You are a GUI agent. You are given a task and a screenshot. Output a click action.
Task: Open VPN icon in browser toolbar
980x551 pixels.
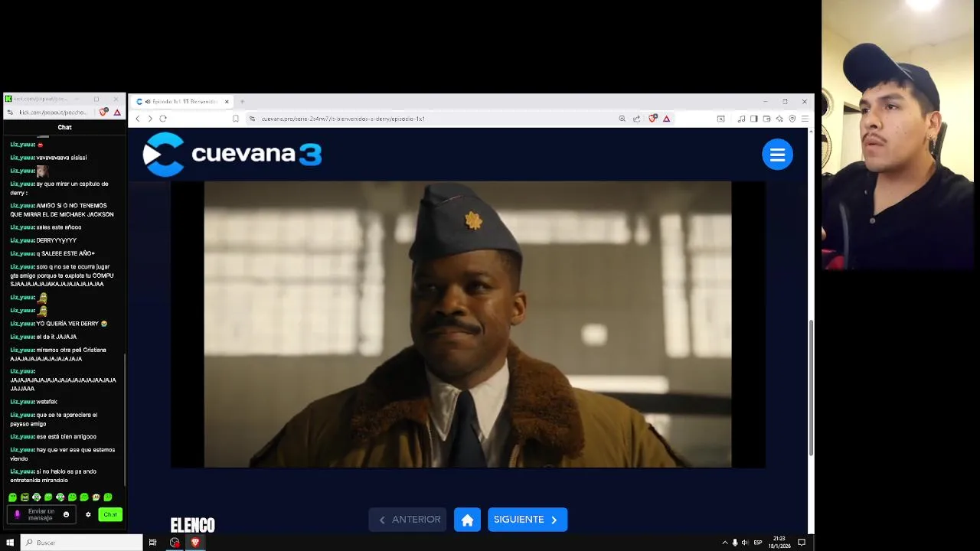tap(792, 119)
